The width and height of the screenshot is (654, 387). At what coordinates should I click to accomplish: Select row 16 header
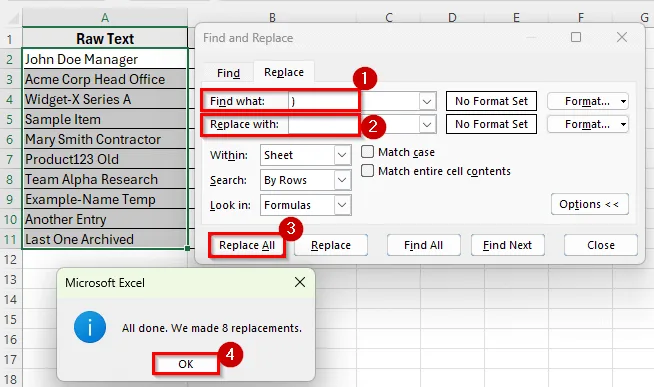pos(10,339)
